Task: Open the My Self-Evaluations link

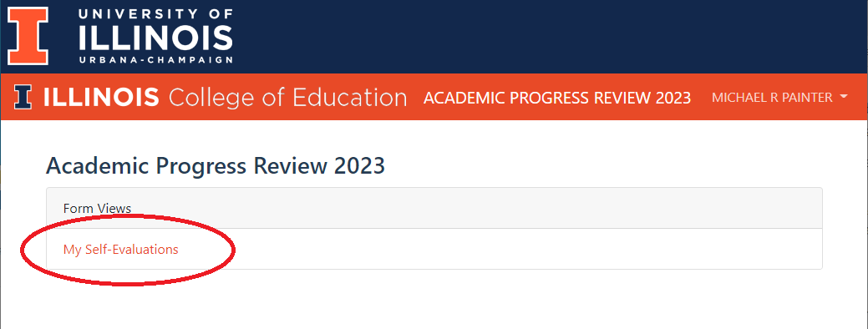Action: click(x=120, y=250)
